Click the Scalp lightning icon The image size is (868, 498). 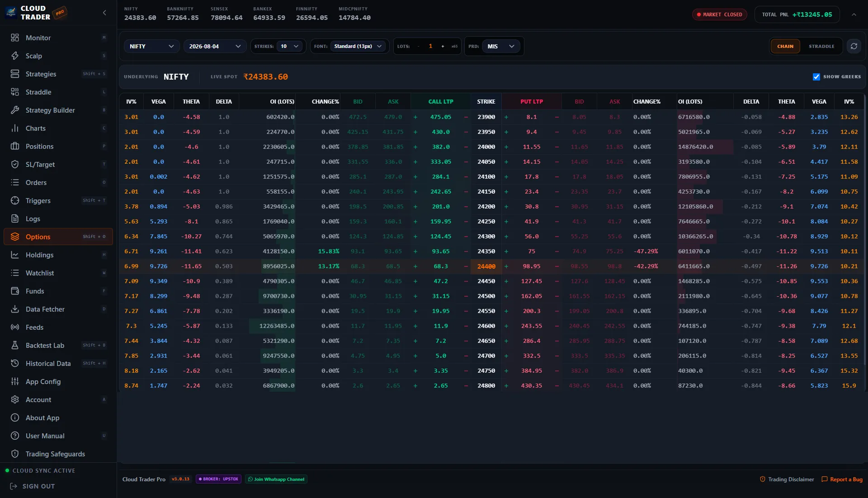15,56
